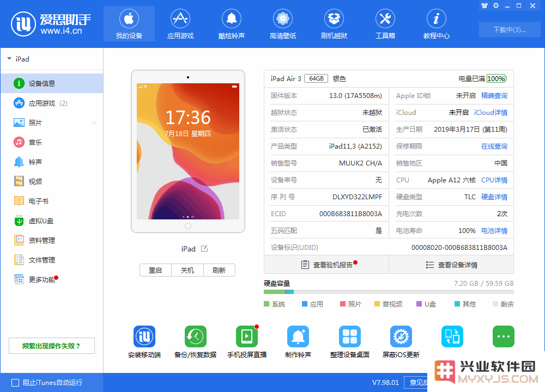Viewport: 545px width, 392px height.
Task: Open 手机投屏直播 shortcut icon
Action: click(x=247, y=336)
